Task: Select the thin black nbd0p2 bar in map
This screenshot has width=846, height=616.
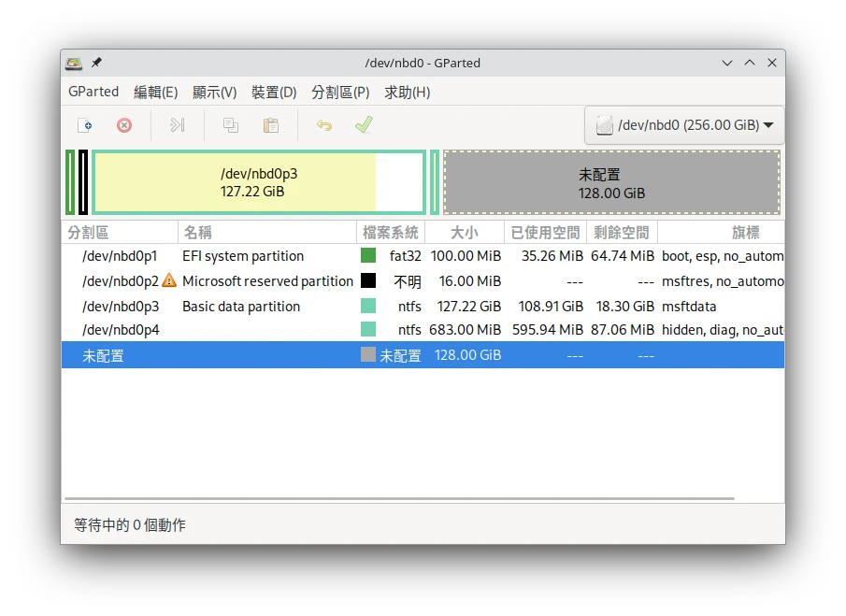Action: coord(83,182)
